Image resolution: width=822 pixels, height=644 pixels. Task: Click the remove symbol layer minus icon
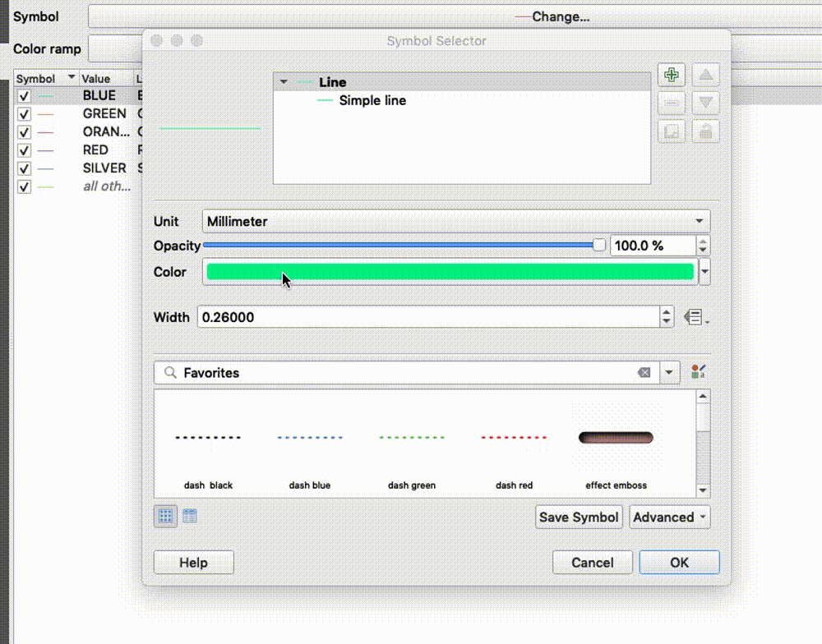tap(672, 103)
